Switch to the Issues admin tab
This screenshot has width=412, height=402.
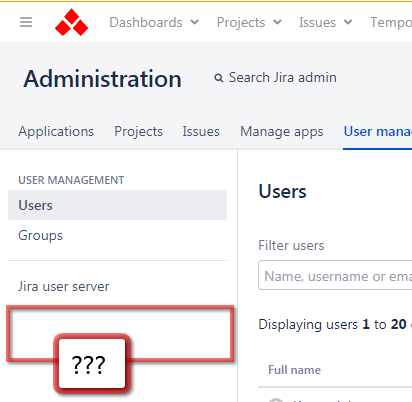coord(201,131)
